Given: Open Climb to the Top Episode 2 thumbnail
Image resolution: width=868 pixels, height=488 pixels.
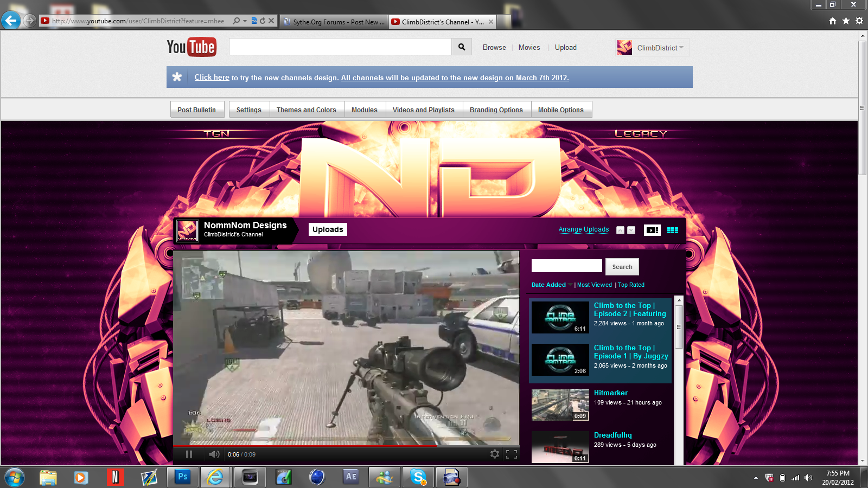Looking at the screenshot, I should point(560,317).
